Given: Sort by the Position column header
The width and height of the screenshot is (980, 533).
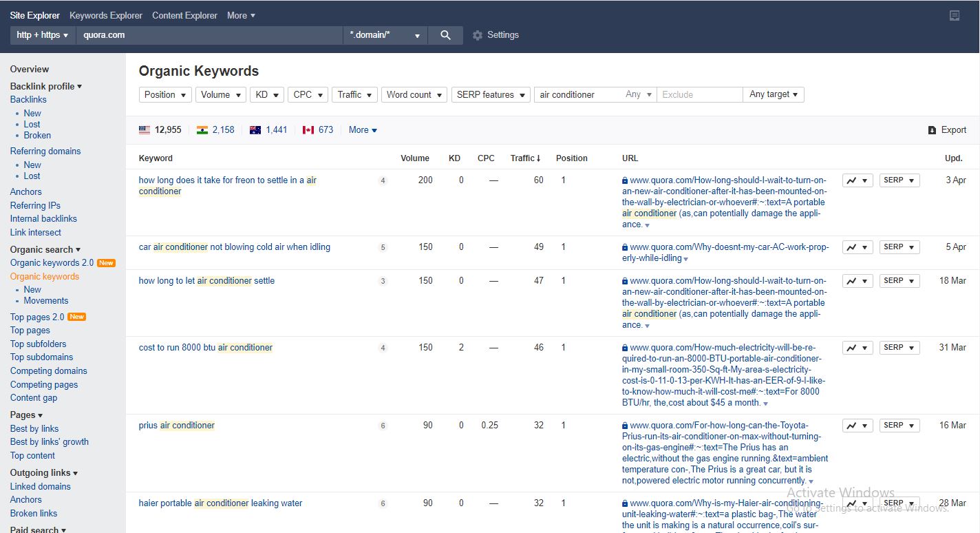Looking at the screenshot, I should pos(572,158).
